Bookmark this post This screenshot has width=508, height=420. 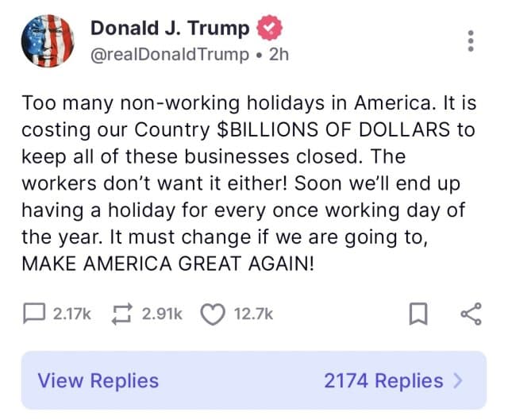[418, 315]
